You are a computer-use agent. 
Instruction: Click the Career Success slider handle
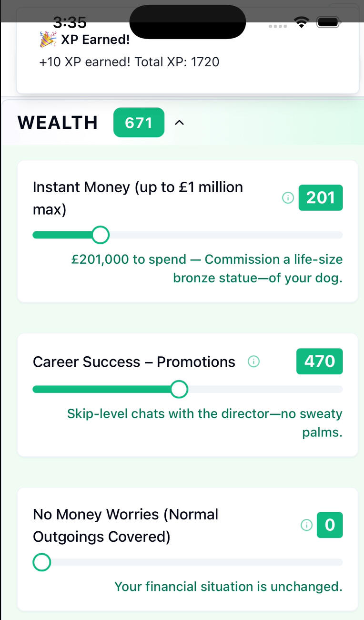(179, 390)
